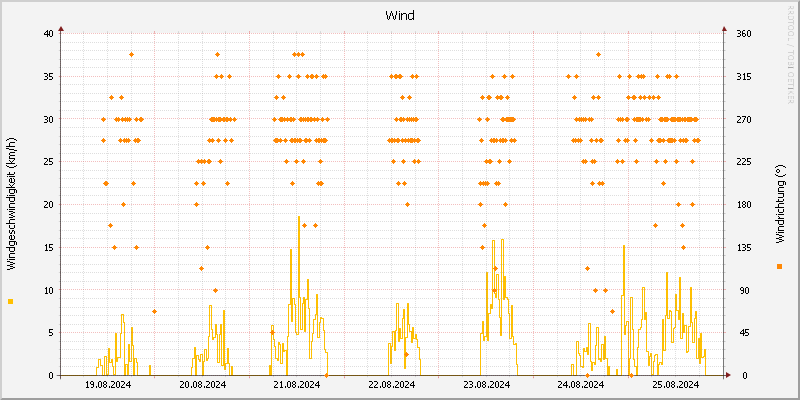Click the left axis value 40
Image resolution: width=800 pixels, height=400 pixels.
click(49, 34)
